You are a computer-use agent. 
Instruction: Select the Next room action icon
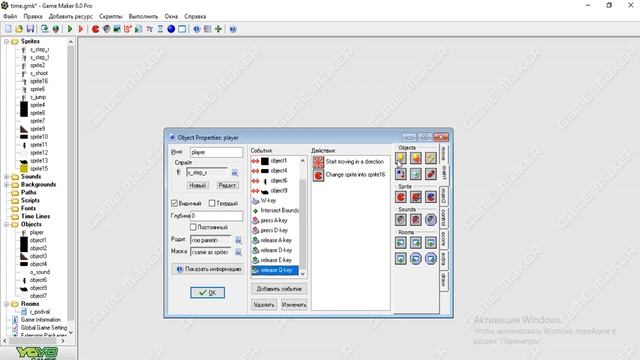pyautogui.click(x=416, y=243)
